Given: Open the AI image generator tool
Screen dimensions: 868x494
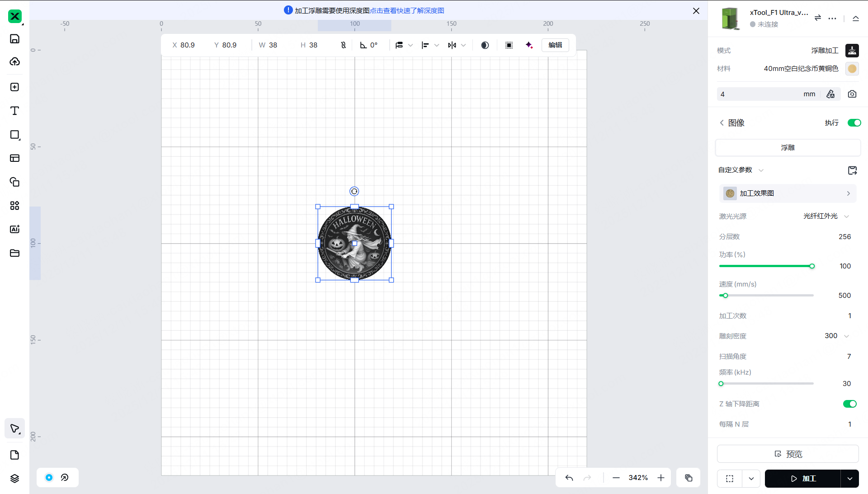Looking at the screenshot, I should tap(14, 229).
